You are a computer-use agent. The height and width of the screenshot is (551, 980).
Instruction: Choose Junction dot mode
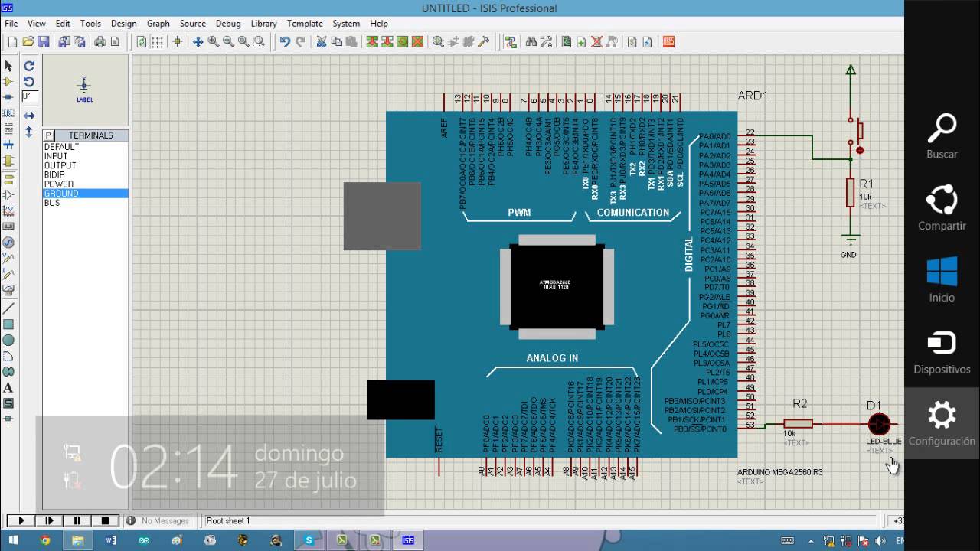[8, 97]
